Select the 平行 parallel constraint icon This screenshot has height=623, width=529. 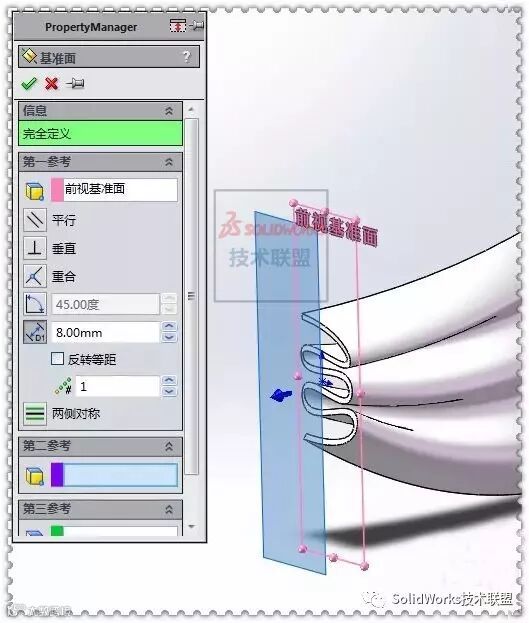[x=35, y=220]
